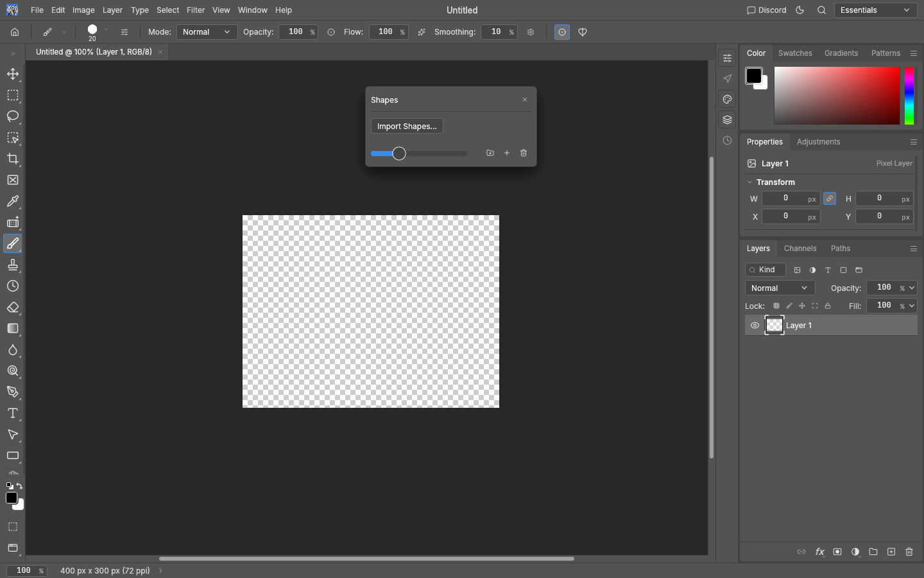Delete layer using Layers trash icon
The height and width of the screenshot is (578, 924).
[x=909, y=552]
